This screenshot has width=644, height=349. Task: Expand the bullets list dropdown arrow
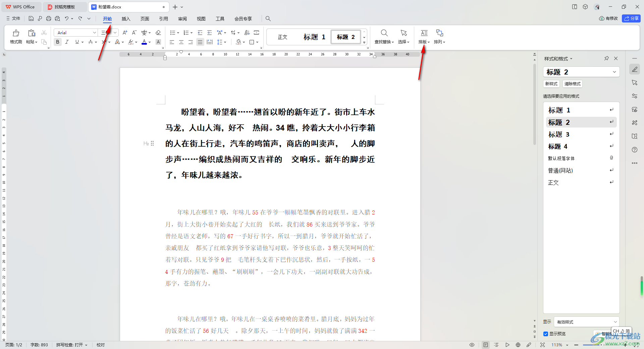coord(178,33)
